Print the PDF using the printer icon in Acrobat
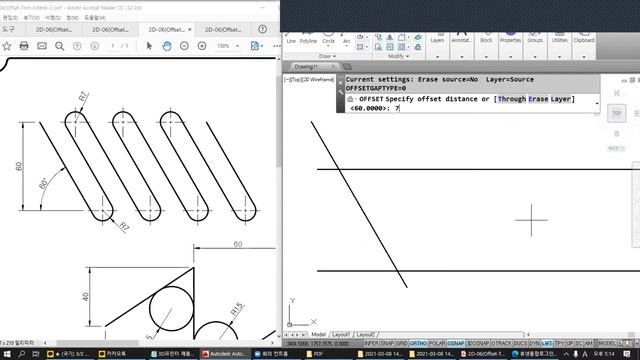The height and width of the screenshot is (360, 640). (x=24, y=46)
